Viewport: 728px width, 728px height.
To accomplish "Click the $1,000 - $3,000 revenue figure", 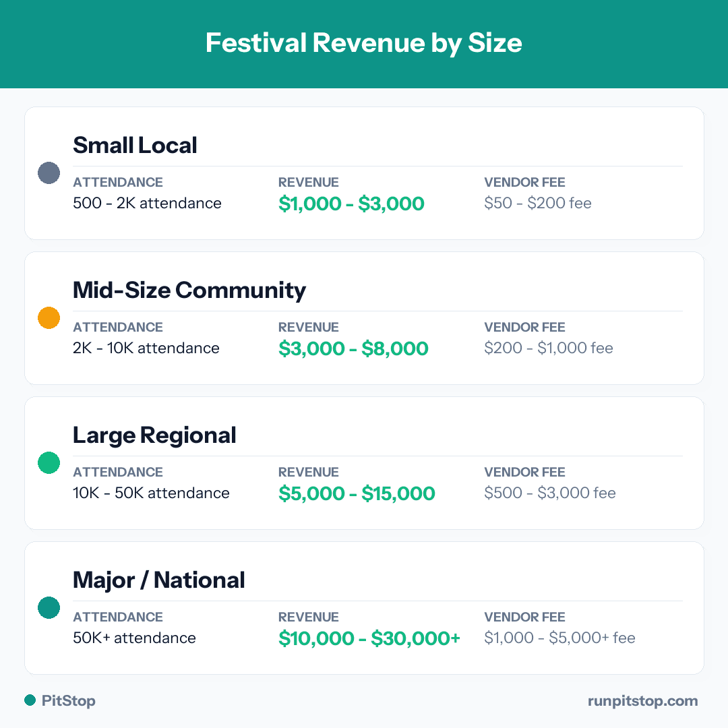I will click(351, 204).
